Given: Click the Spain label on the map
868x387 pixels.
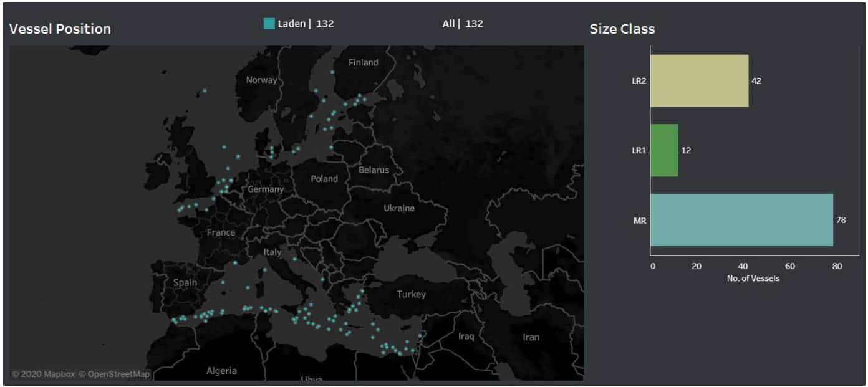Looking at the screenshot, I should point(185,282).
